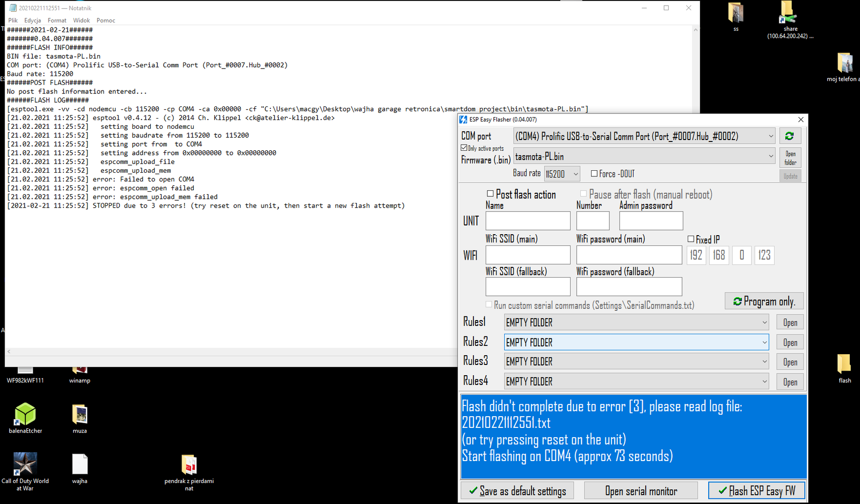Click Flash ESP Easy FW button
Viewport: 860px width, 504px height.
(x=756, y=491)
